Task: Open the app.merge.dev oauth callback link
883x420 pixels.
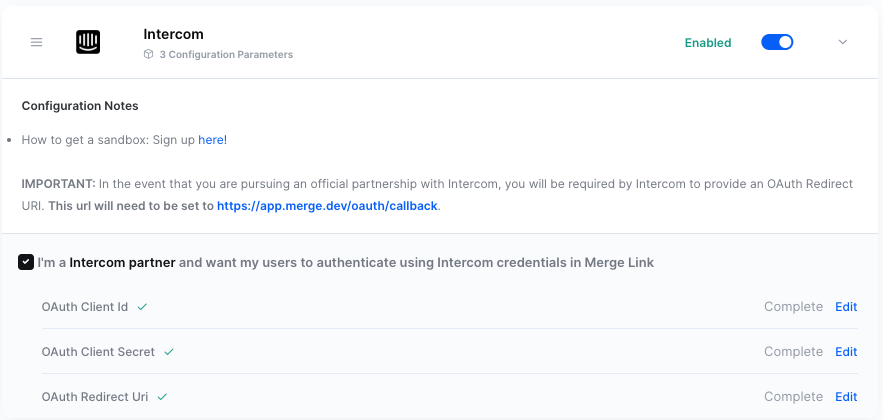Action: point(328,206)
